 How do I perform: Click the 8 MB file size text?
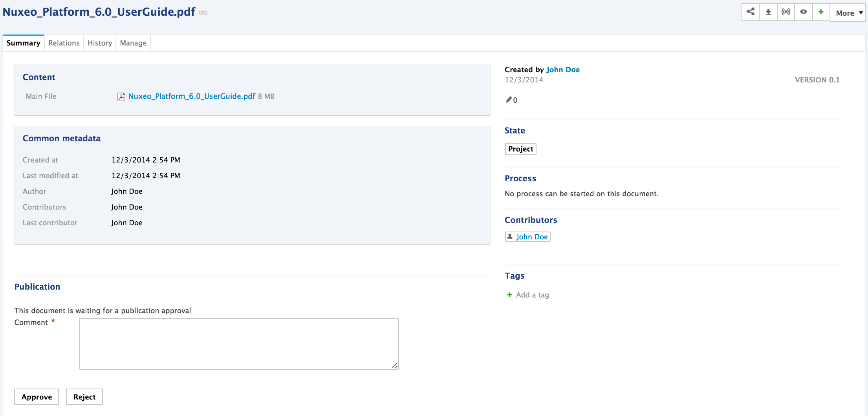266,96
